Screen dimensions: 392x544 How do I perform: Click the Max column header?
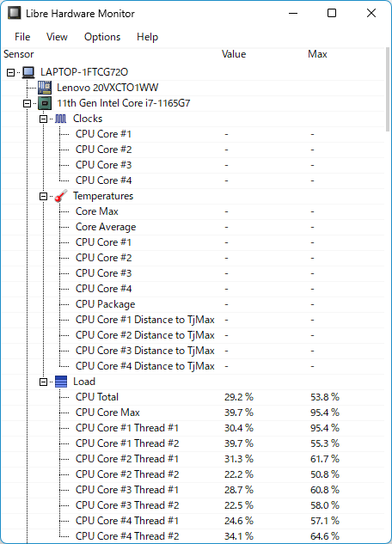(x=317, y=54)
